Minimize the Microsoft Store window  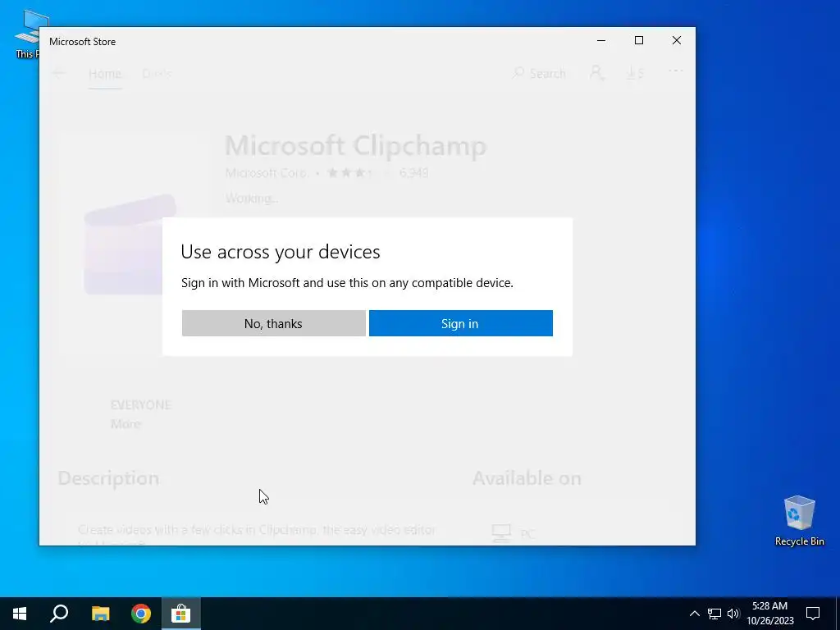point(601,41)
